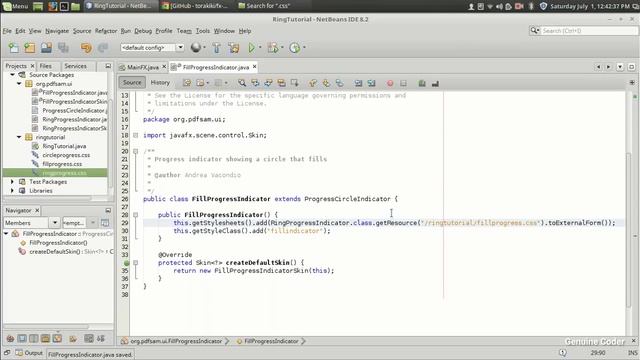Click the Navigator horizontal scrollbar

click(x=46, y=327)
